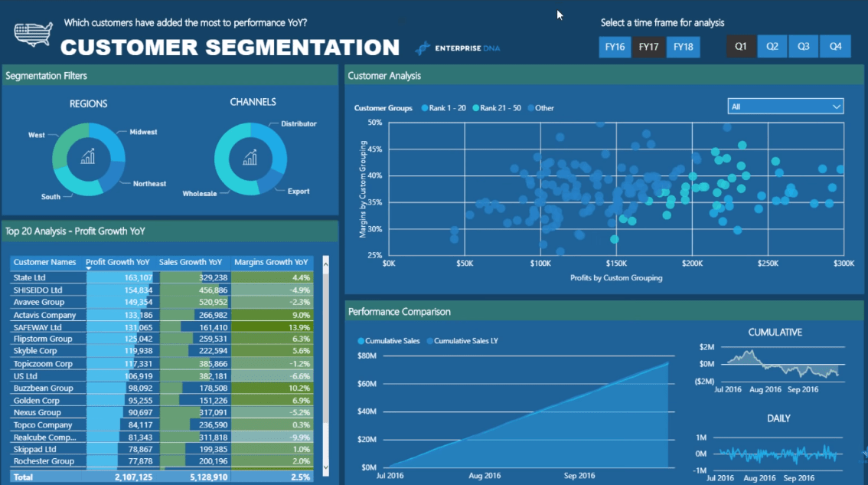The image size is (868, 485).
Task: Select the Flipstorm Group customer row
Action: point(162,339)
